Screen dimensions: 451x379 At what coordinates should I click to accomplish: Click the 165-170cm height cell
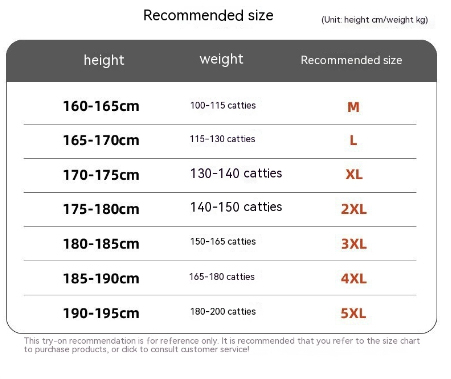pyautogui.click(x=101, y=140)
